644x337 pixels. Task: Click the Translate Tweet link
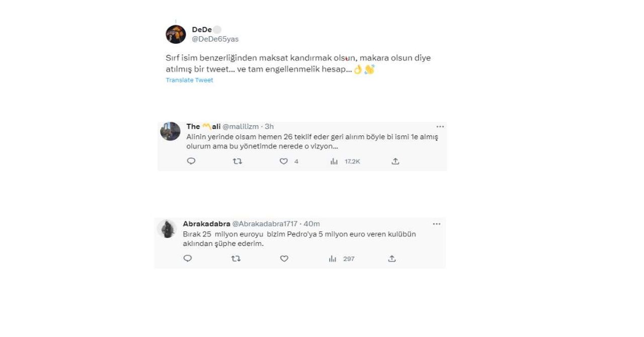190,80
